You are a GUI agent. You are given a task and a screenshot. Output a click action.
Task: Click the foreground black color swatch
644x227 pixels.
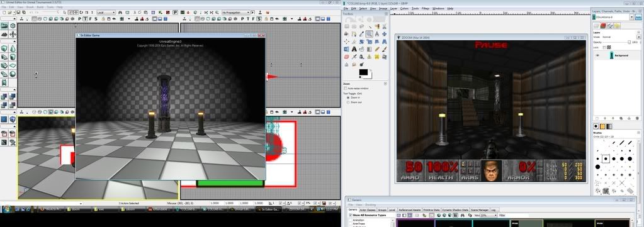(x=363, y=72)
